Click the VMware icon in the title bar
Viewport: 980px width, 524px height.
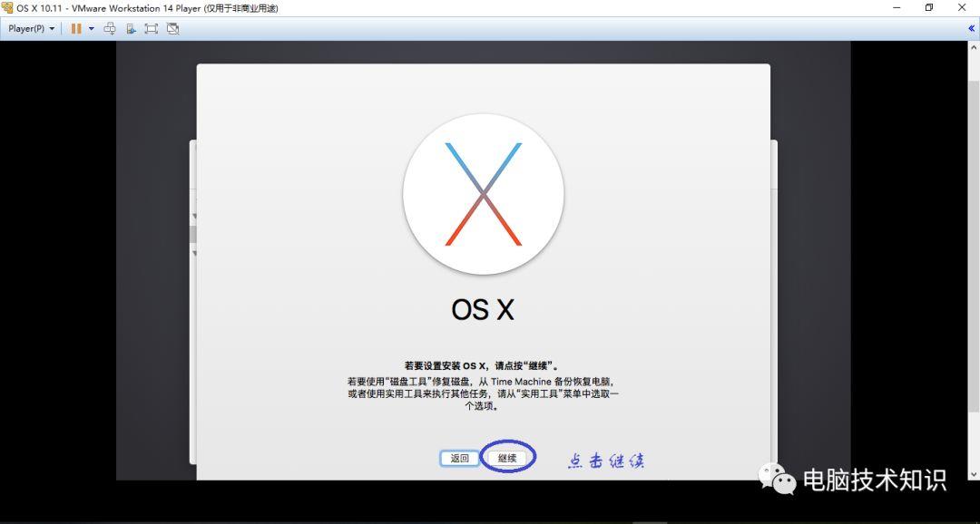point(7,8)
